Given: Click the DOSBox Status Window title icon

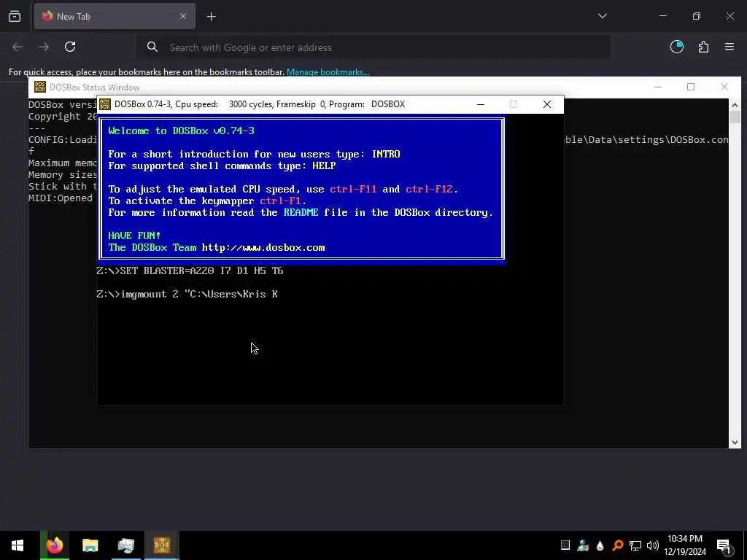Looking at the screenshot, I should coord(40,87).
